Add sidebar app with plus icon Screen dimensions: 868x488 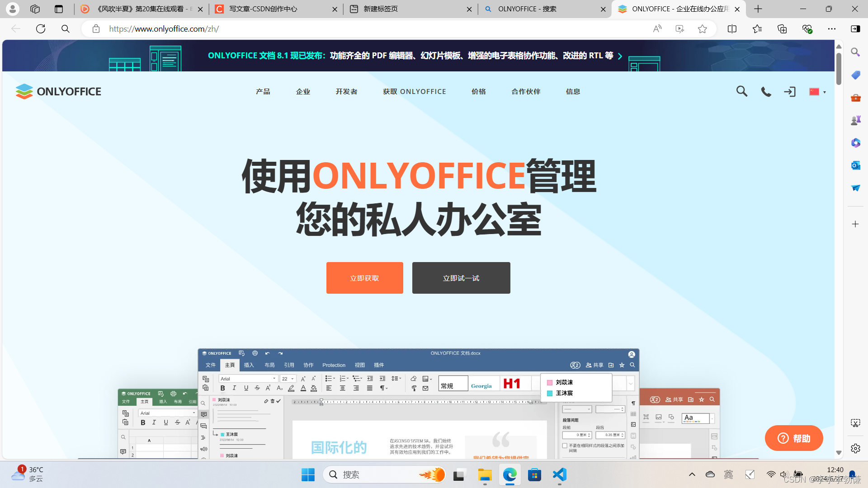click(x=855, y=224)
